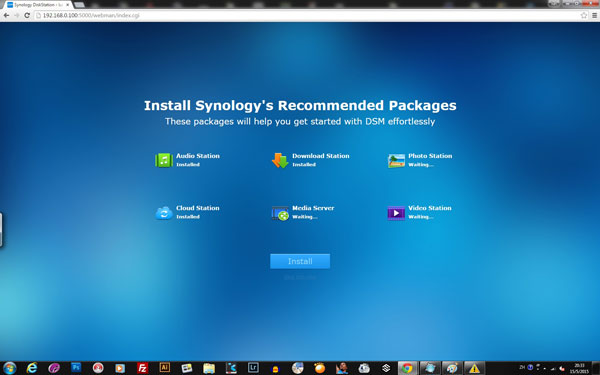
Task: Reload the current page
Action: click(27, 15)
